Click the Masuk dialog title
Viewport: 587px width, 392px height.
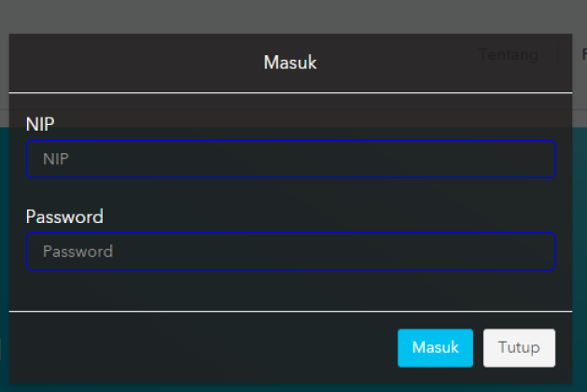tap(290, 63)
